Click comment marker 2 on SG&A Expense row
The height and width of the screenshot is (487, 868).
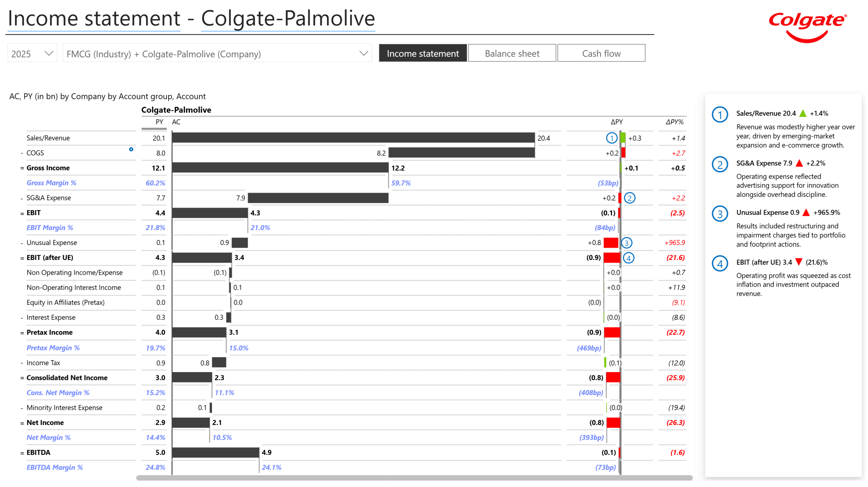[x=629, y=198]
